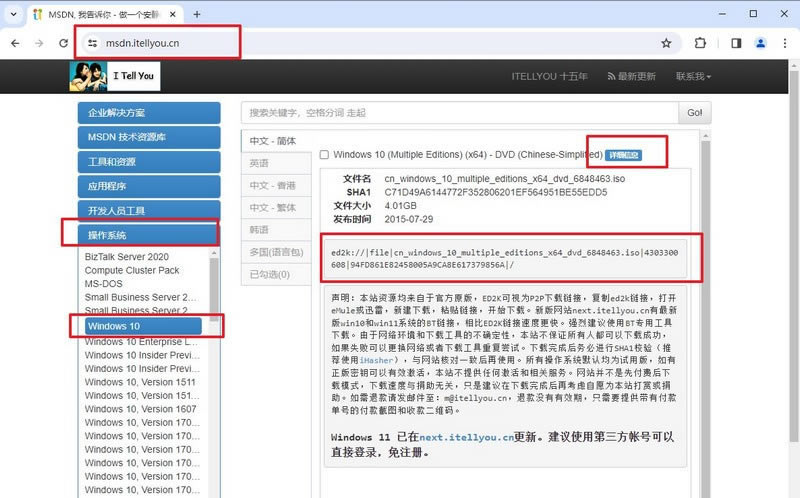The height and width of the screenshot is (498, 800).
Task: Open the Chrome profile avatar
Action: point(761,43)
